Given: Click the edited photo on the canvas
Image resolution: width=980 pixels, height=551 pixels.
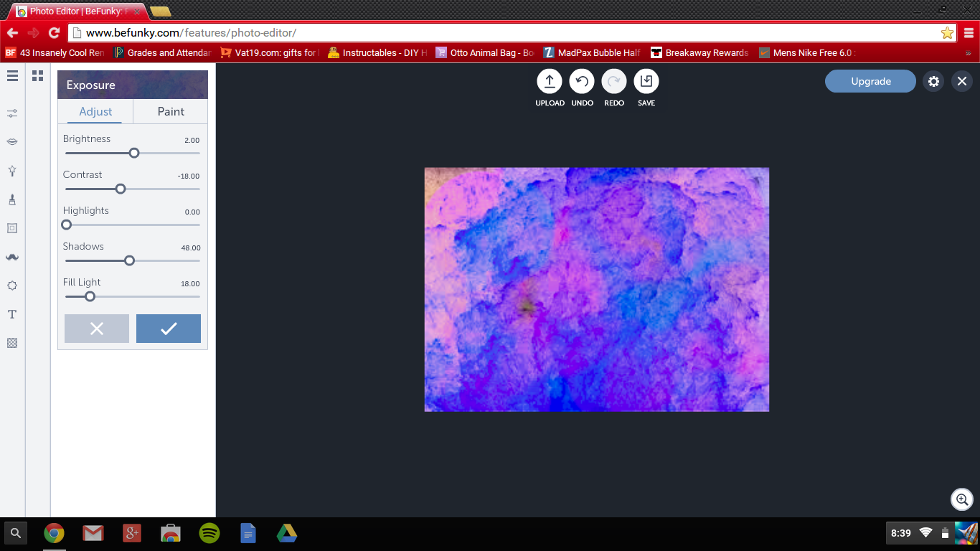Looking at the screenshot, I should pyautogui.click(x=597, y=290).
